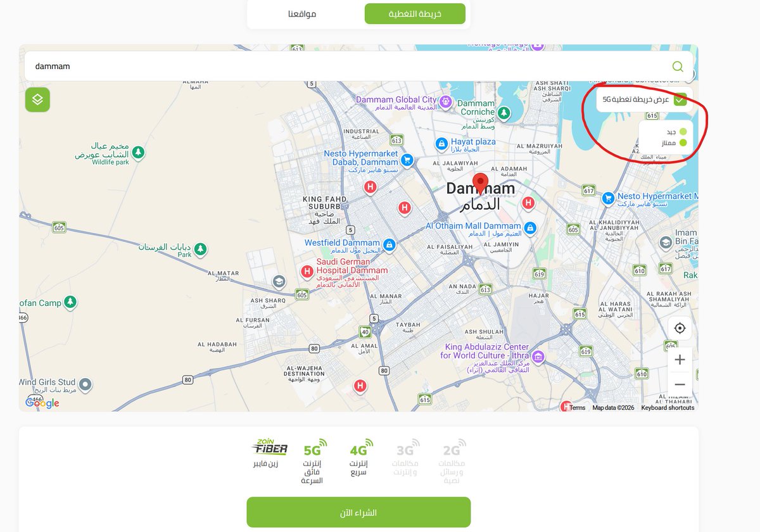
Task: Select the Westfield Dammam mall marker
Action: pyautogui.click(x=389, y=244)
